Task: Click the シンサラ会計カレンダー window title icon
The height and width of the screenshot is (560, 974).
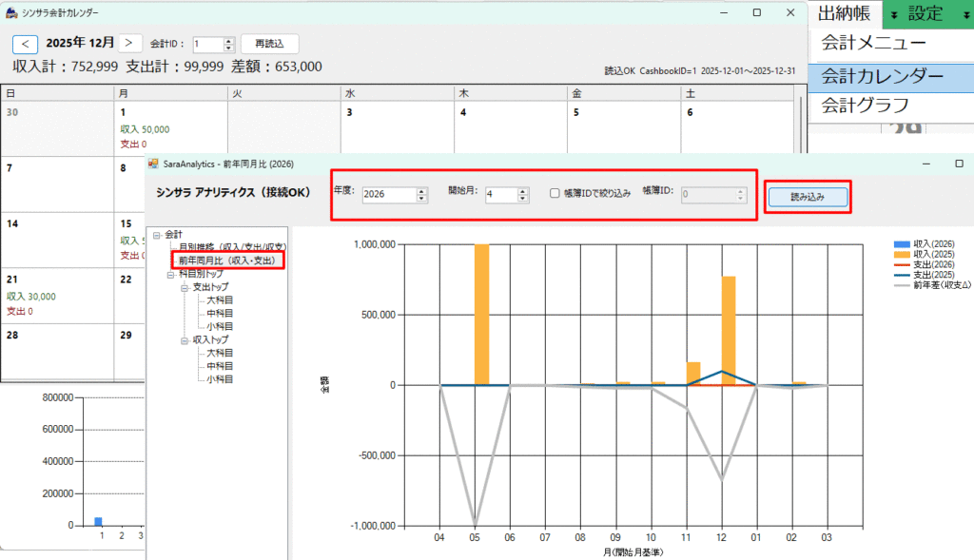Action: point(10,13)
